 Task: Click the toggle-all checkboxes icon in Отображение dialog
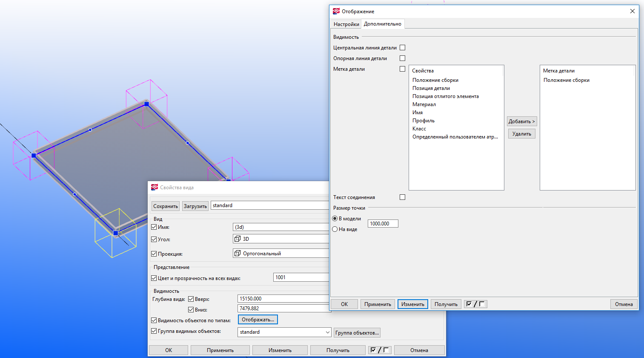[x=475, y=304]
